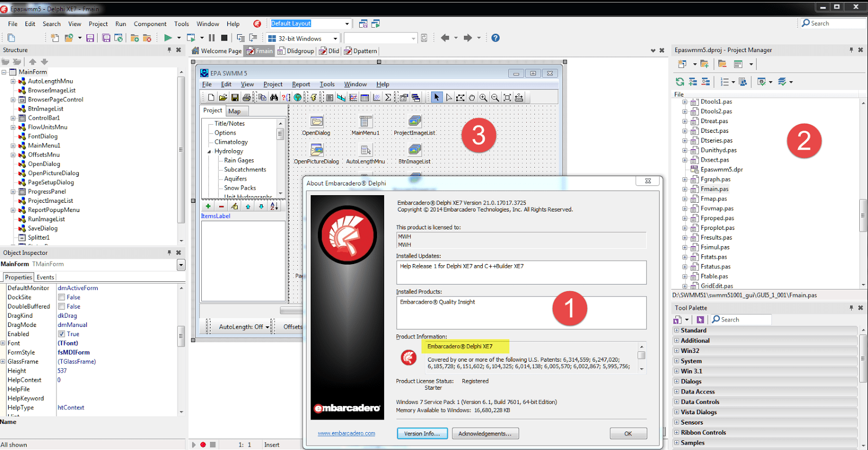This screenshot has height=450, width=868.
Task: Open the 32-bit Windows platform dropdown
Action: [x=335, y=38]
